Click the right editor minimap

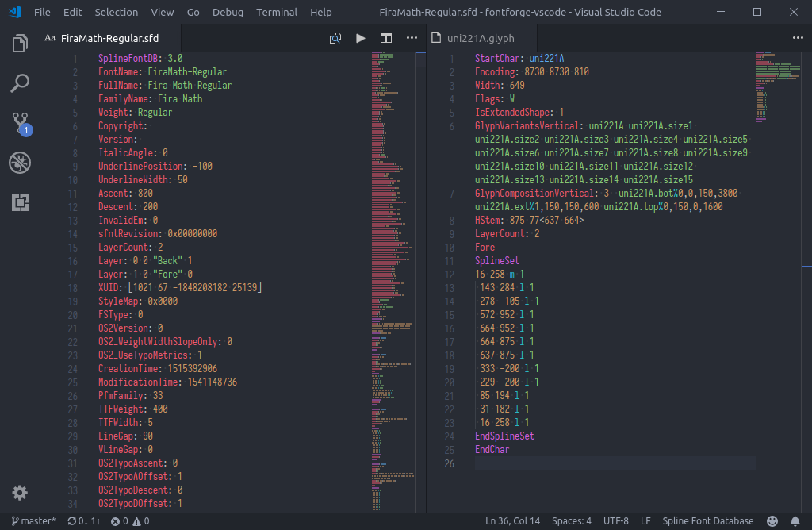point(778,86)
